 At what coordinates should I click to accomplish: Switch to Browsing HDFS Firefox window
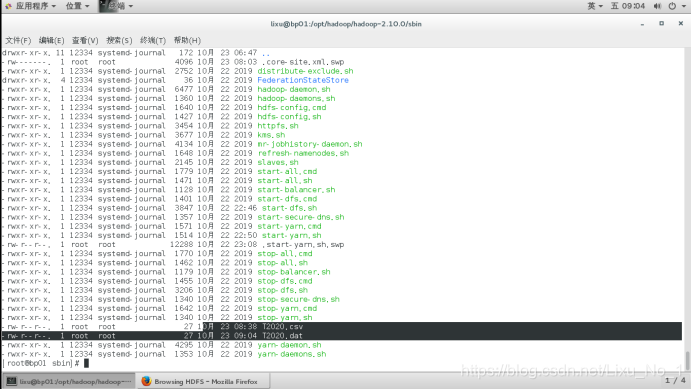tap(203, 382)
